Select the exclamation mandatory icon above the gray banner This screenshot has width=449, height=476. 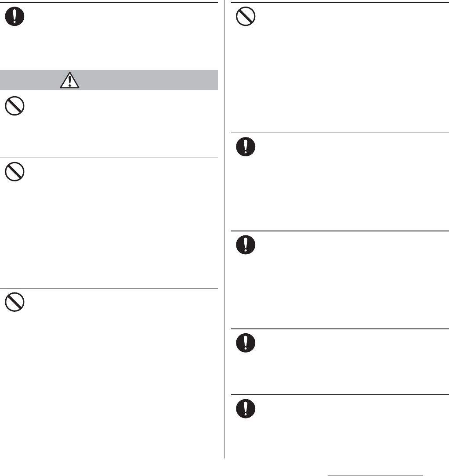pos(14,16)
